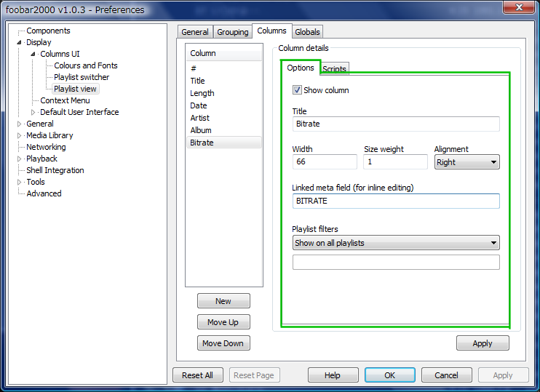The image size is (540, 392).
Task: Click the Linked meta field input
Action: click(396, 201)
